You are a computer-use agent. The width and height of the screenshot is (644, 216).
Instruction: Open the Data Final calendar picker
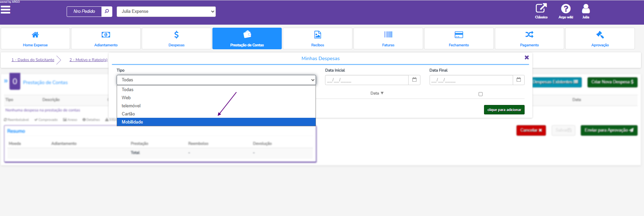click(519, 80)
